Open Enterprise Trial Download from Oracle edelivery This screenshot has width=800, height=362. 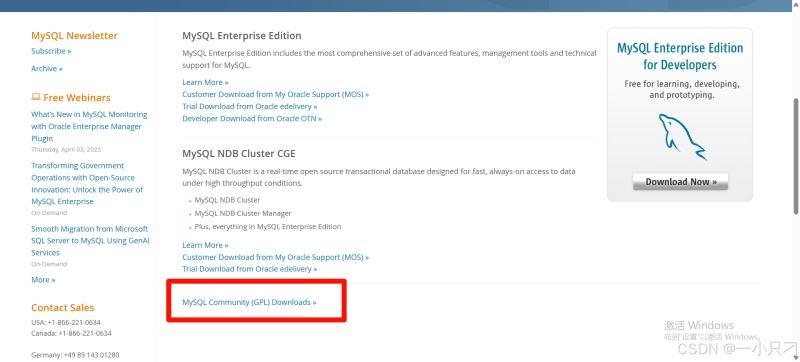[249, 106]
